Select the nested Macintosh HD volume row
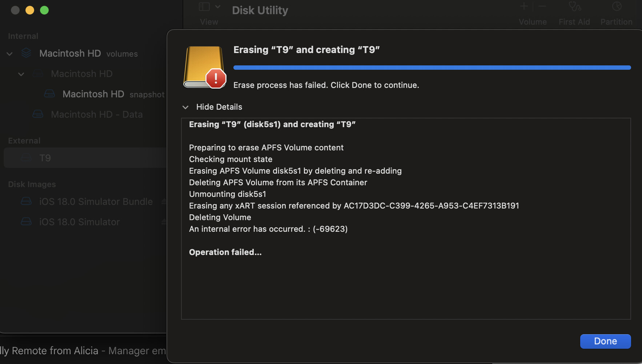Screen dimensions: 642x364 click(x=82, y=74)
